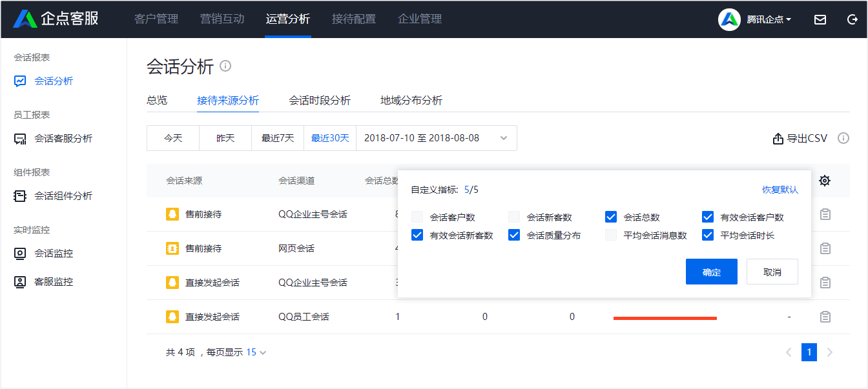
Task: Open the date range picker dropdown
Action: pos(436,138)
